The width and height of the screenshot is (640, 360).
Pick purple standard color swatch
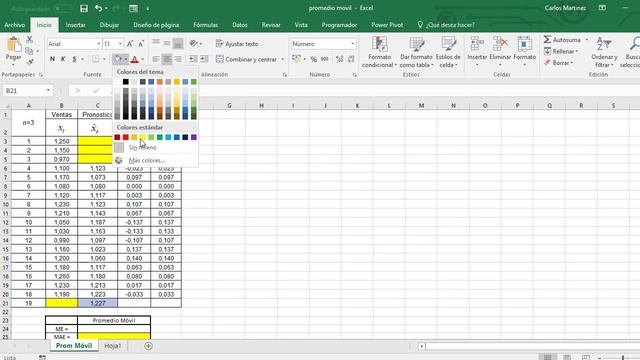click(x=194, y=138)
